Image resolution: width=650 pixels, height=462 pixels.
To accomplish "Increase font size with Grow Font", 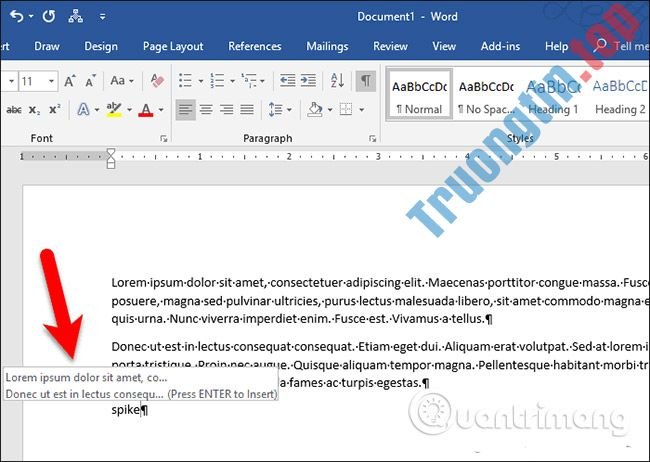I will coord(70,80).
